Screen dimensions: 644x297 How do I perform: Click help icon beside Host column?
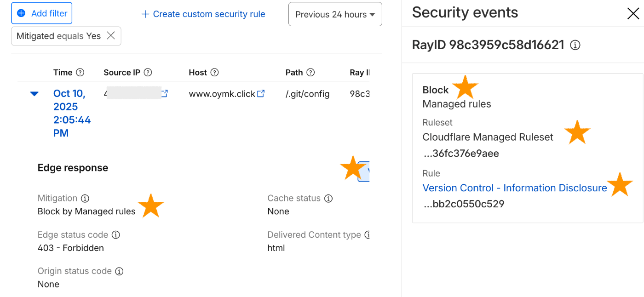click(214, 73)
